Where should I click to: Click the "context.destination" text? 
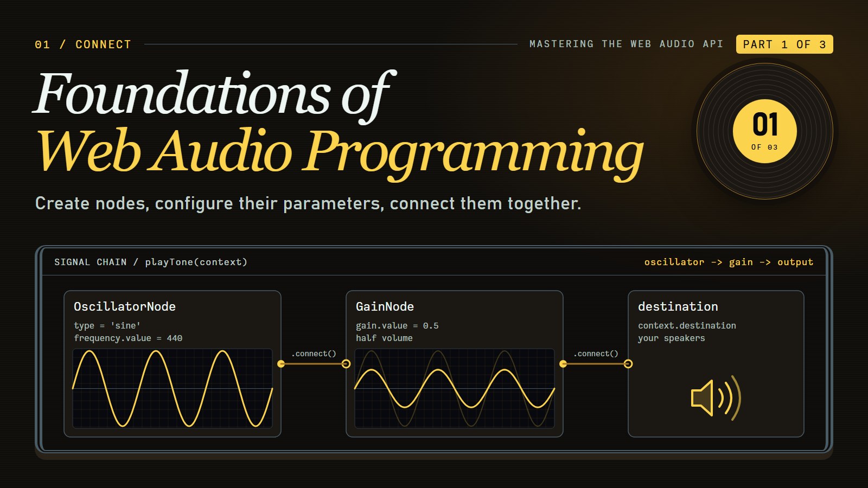pos(687,325)
